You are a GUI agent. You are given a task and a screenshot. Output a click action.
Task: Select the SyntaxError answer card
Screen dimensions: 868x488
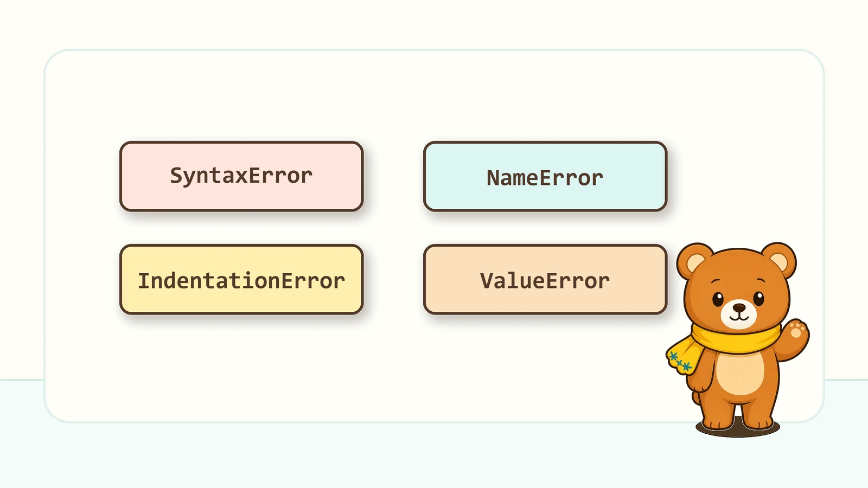coord(241,176)
